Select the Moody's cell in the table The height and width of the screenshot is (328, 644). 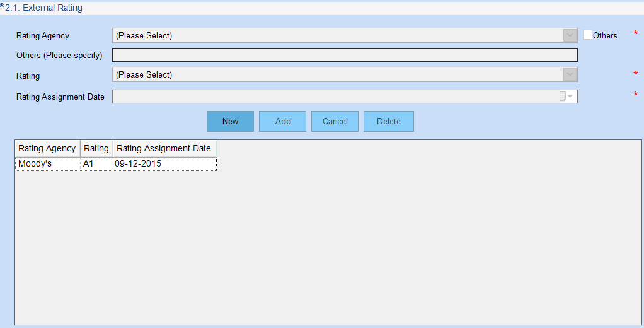point(47,163)
